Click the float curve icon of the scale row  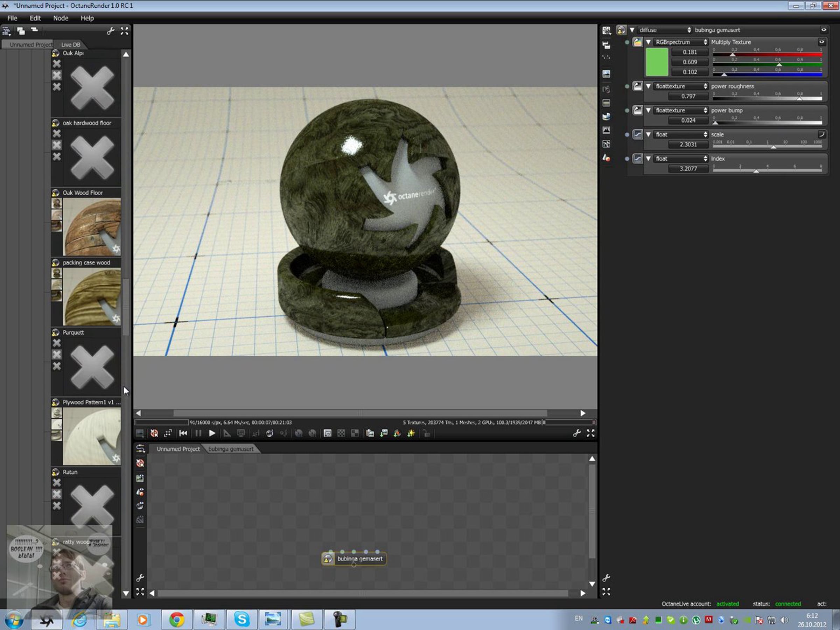pyautogui.click(x=638, y=134)
